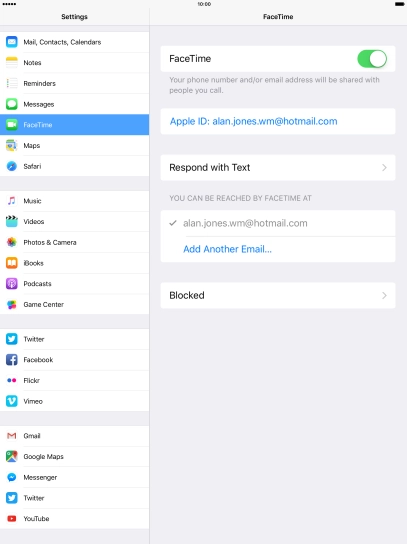Screen dimensions: 407x544
Task: Open Mail, Contacts, Calendars settings
Action: [75, 42]
